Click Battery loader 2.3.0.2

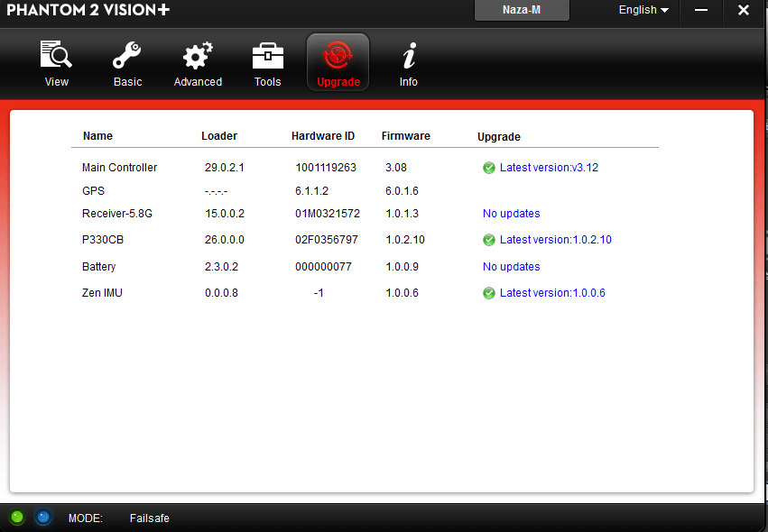pos(221,267)
